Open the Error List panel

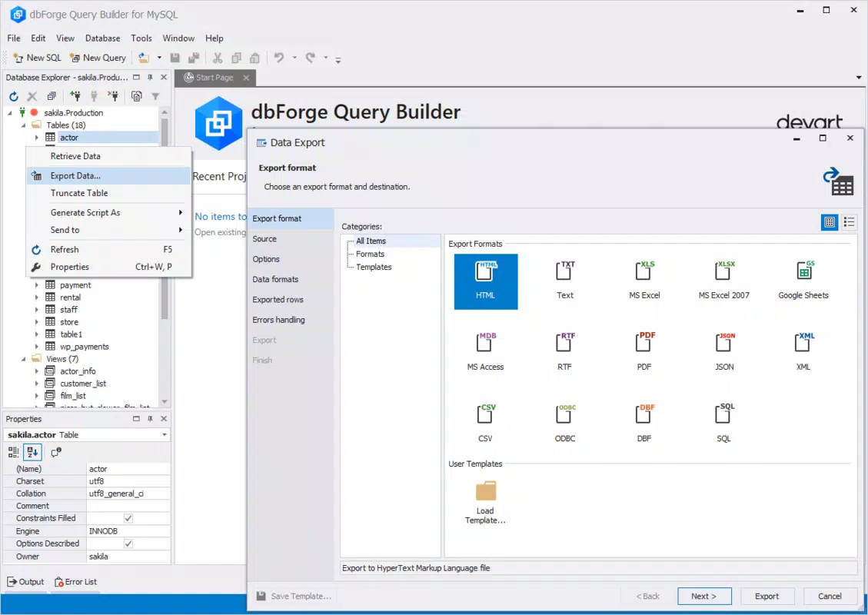(x=76, y=582)
